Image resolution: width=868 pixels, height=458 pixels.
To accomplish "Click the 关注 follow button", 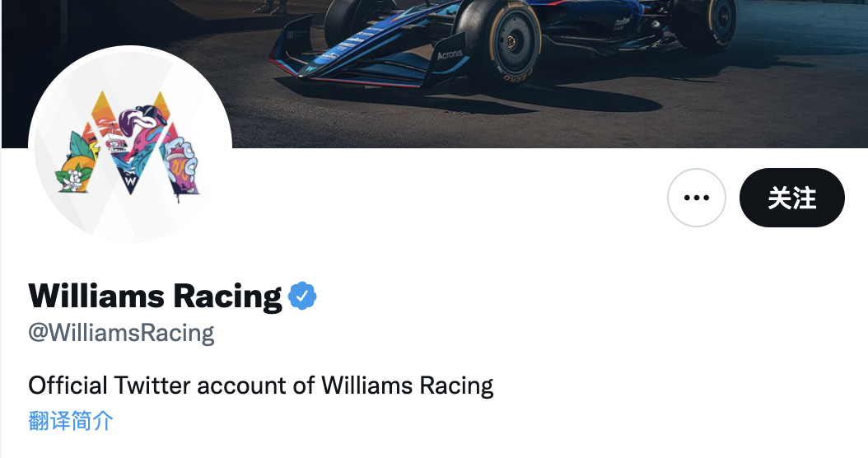I will 791,198.
